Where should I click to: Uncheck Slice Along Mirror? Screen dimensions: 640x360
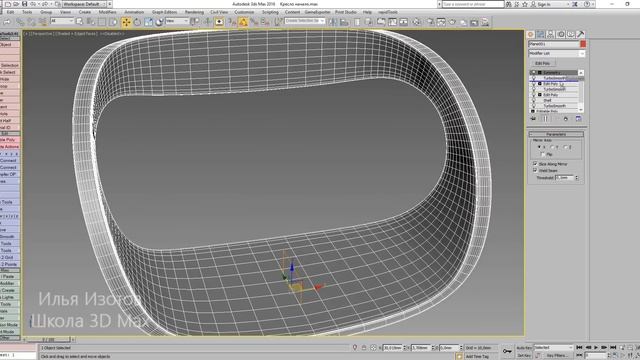pos(535,164)
